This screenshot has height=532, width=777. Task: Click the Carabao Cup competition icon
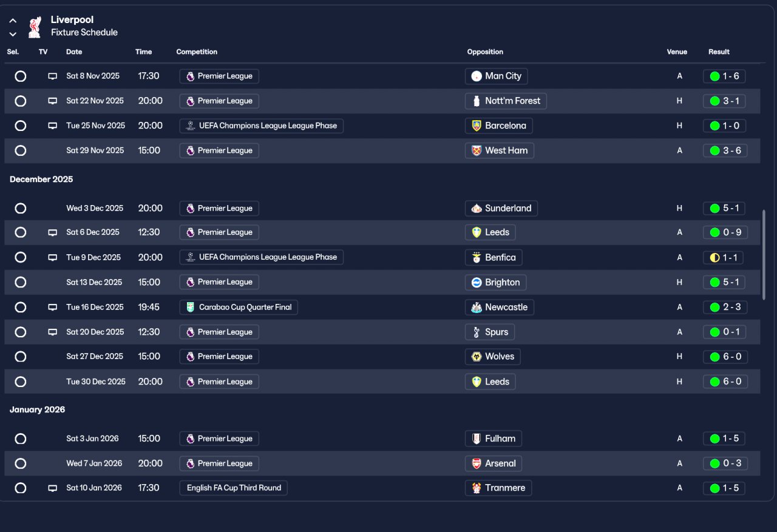[x=191, y=307]
